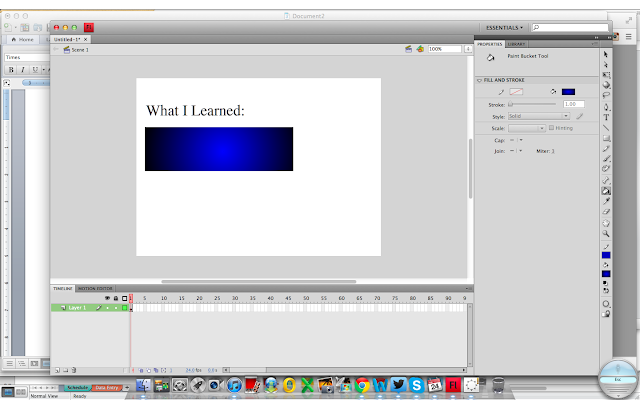Click Italic button in Word window
This screenshot has width=640, height=400.
pyautogui.click(x=23, y=70)
